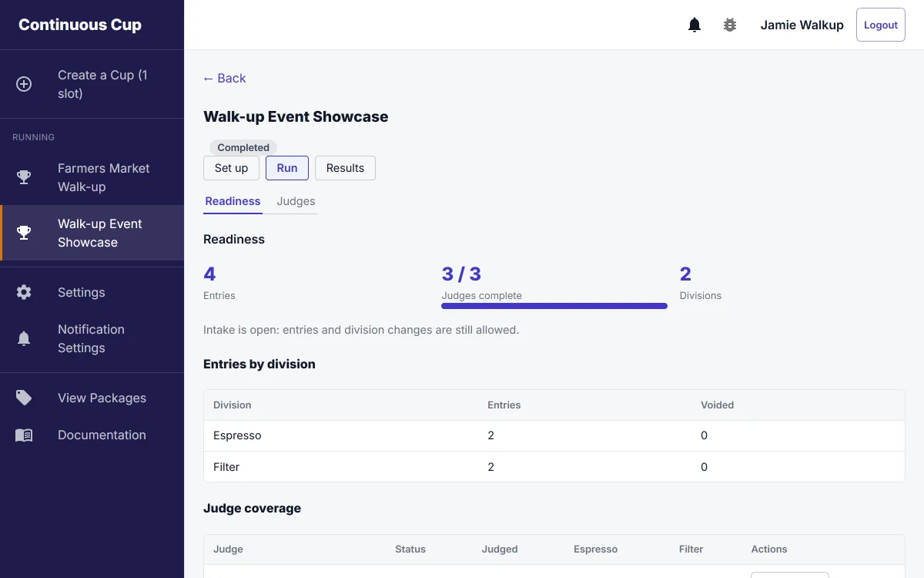Click the View Packages tag icon
Viewport: 924px width, 578px height.
coord(24,398)
